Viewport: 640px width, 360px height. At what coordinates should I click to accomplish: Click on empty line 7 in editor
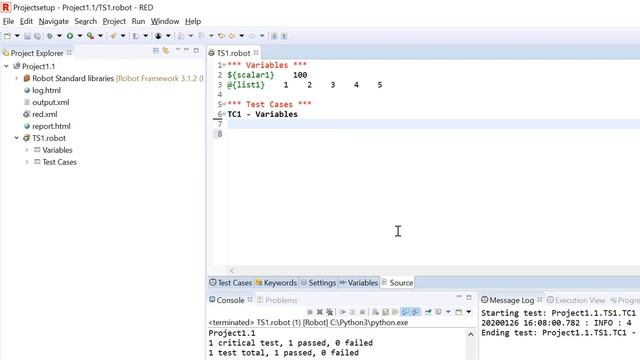[433, 124]
